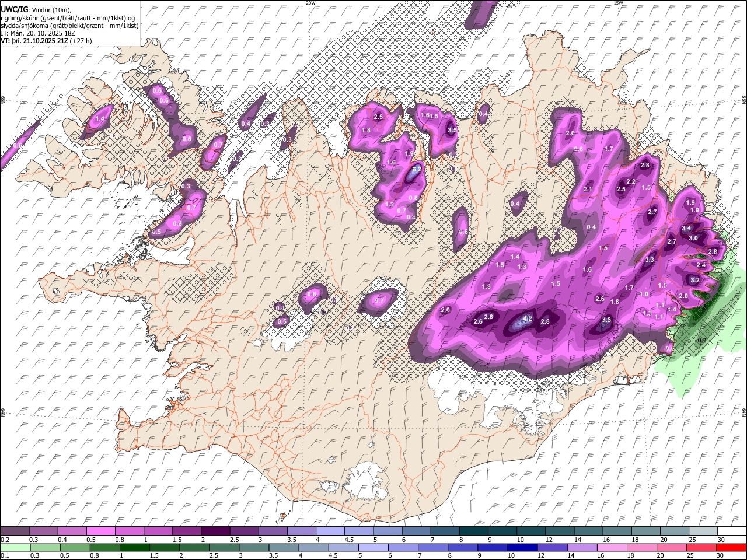747x560 pixels.
Task: Click bright pink upper-row swatch between 0.5 and 0.8
Action: coord(100,531)
